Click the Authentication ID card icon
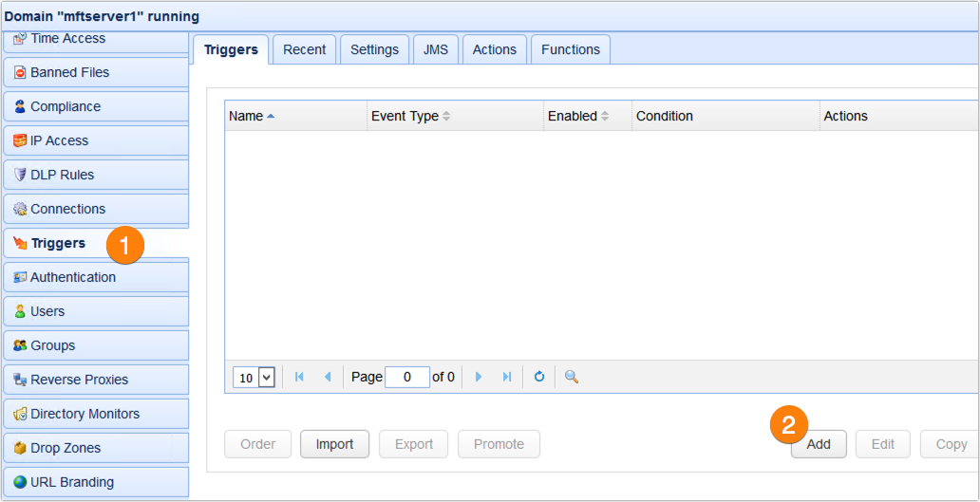This screenshot has width=980, height=502. (20, 277)
